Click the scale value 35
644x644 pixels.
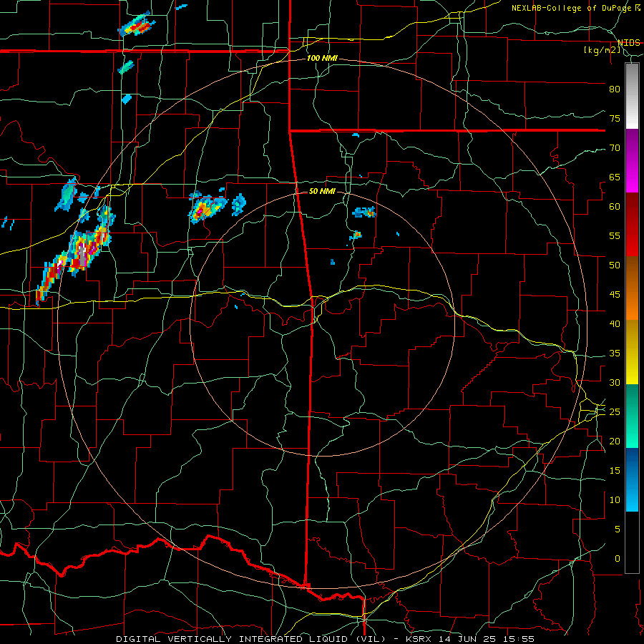click(615, 353)
